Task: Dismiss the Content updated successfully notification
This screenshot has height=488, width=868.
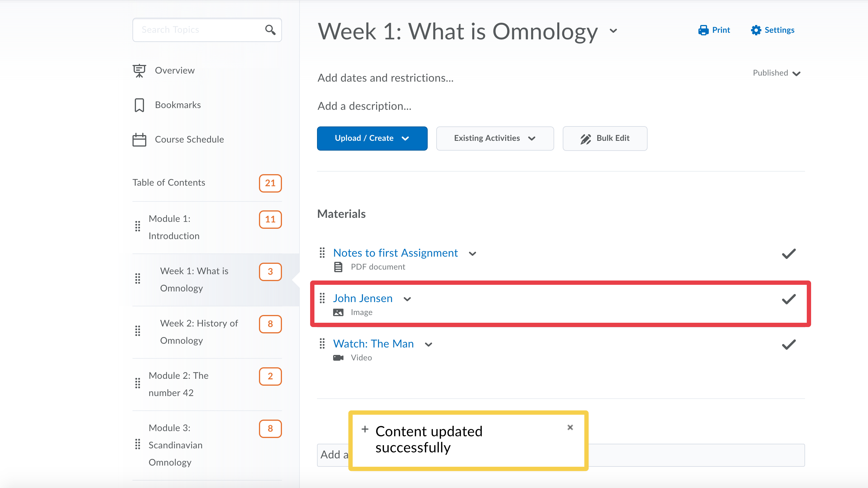Action: (x=570, y=427)
